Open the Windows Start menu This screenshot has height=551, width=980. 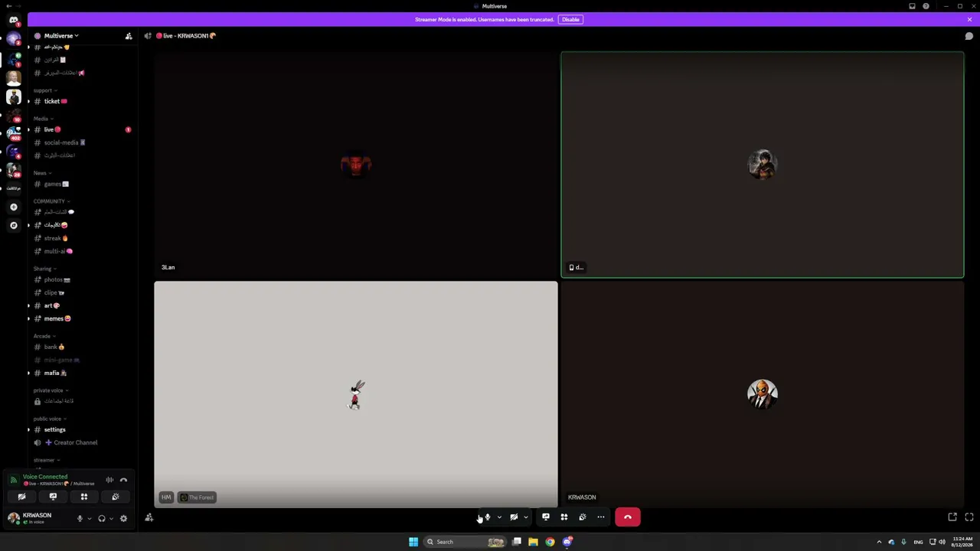coord(413,542)
